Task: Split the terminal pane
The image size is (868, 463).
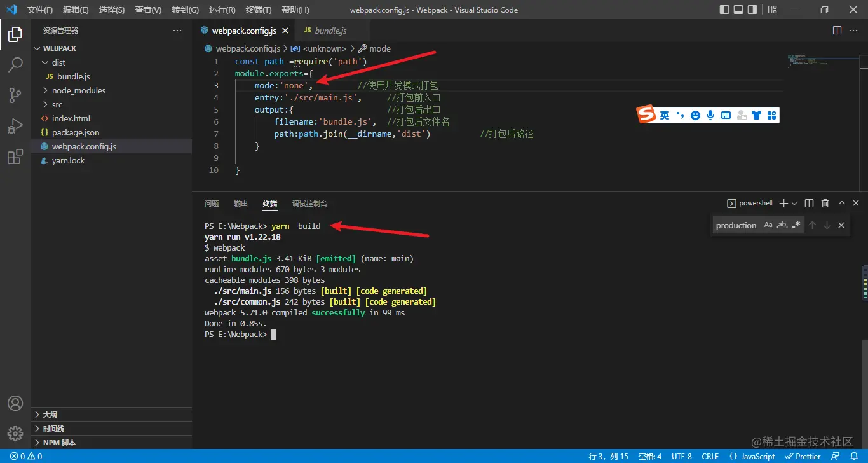Action: click(809, 204)
